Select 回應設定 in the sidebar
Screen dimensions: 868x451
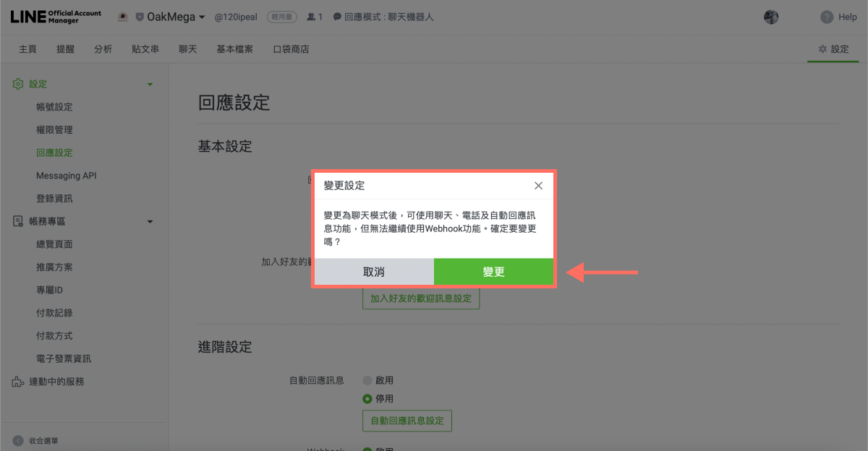point(54,153)
